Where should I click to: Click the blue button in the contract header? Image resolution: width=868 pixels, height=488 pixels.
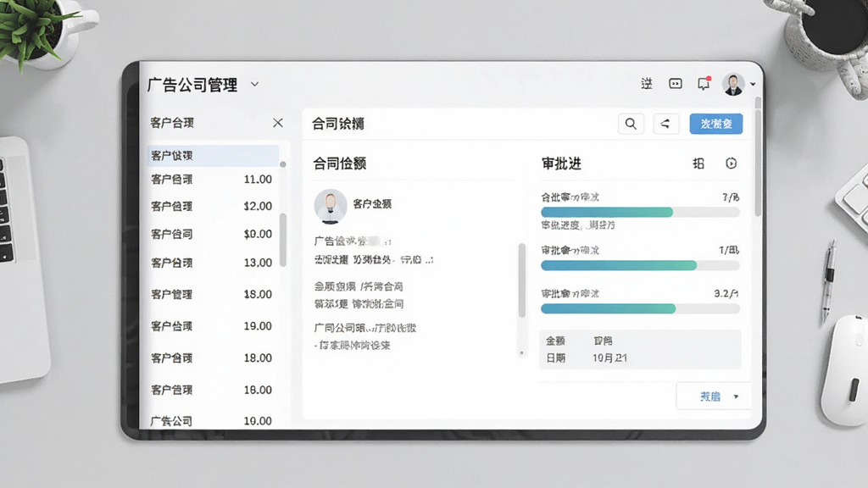715,124
